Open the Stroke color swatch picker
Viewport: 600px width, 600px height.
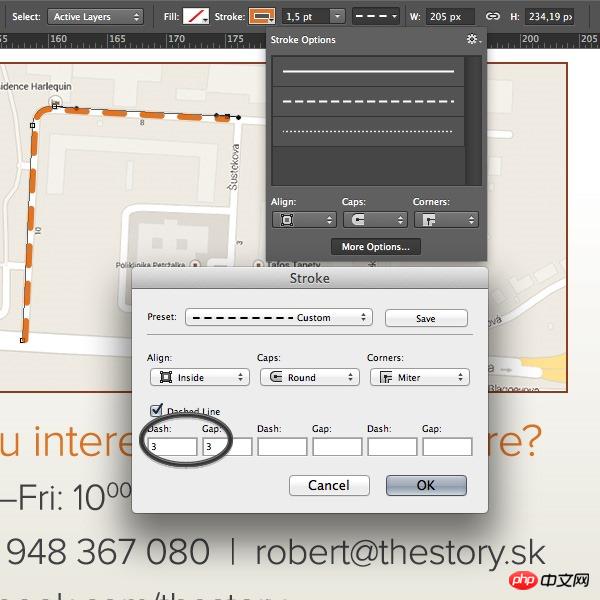262,16
